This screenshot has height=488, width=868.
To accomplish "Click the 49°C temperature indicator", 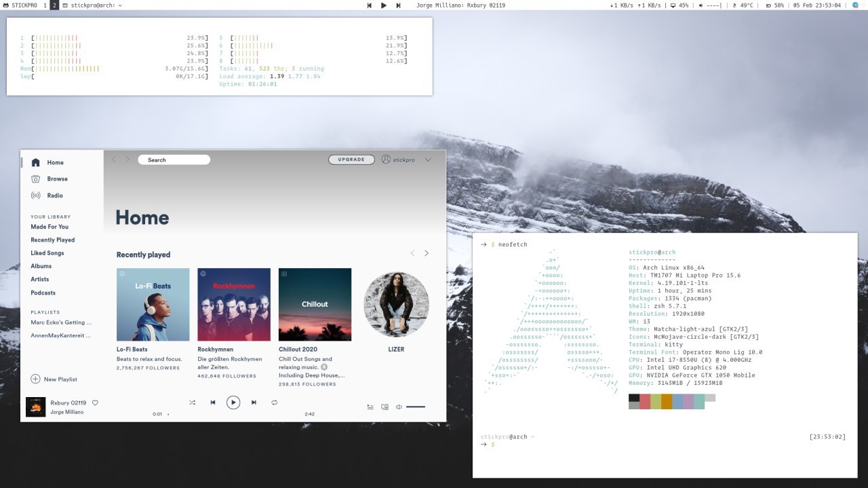I will (743, 5).
